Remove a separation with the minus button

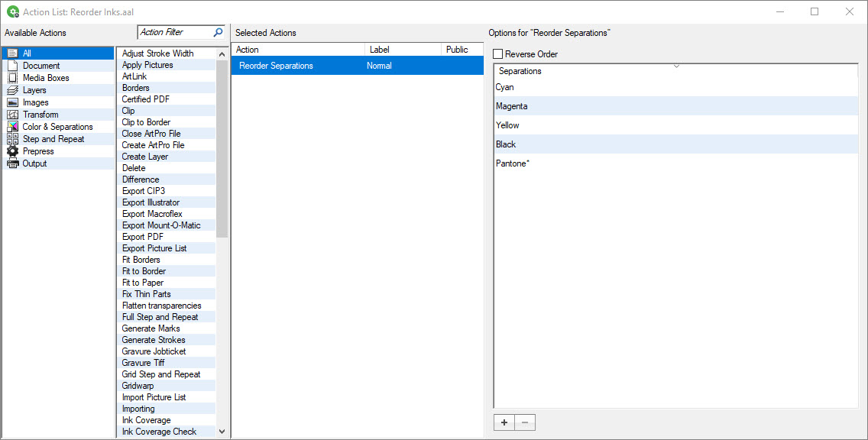525,422
